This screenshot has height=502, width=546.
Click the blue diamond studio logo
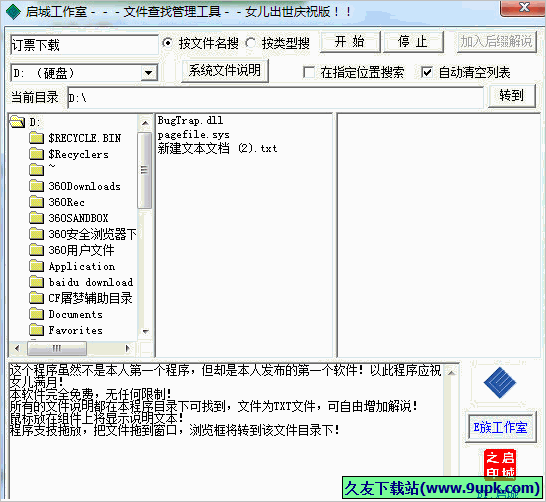click(500, 383)
